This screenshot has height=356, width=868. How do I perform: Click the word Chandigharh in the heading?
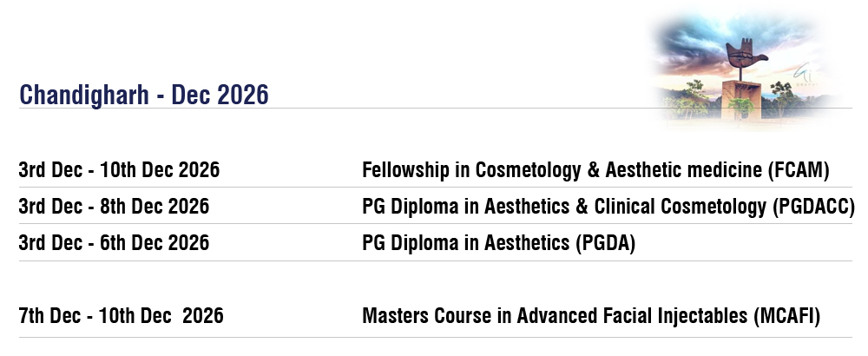pos(84,95)
